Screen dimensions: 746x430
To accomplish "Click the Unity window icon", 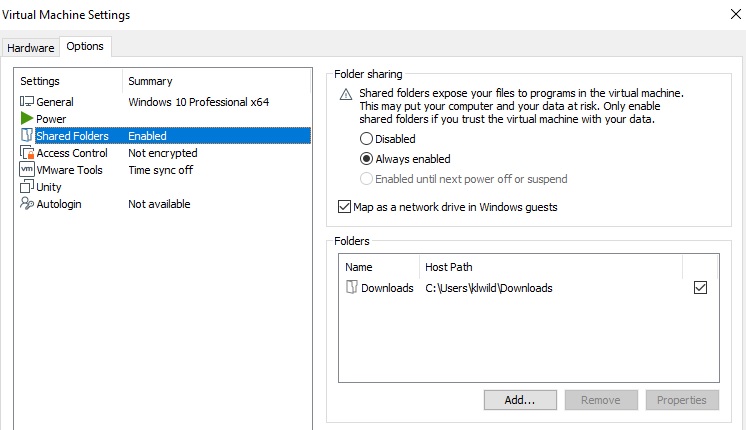I will click(x=27, y=187).
